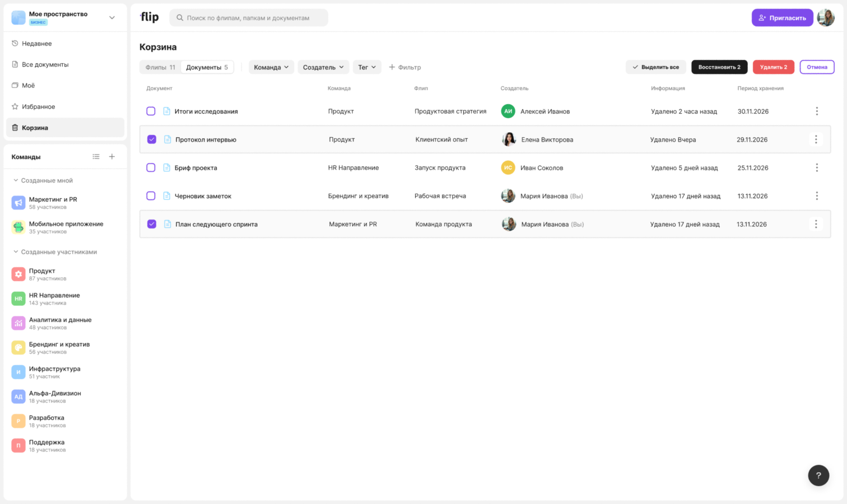
Task: Open more options for План следующего спринта row
Action: click(816, 224)
